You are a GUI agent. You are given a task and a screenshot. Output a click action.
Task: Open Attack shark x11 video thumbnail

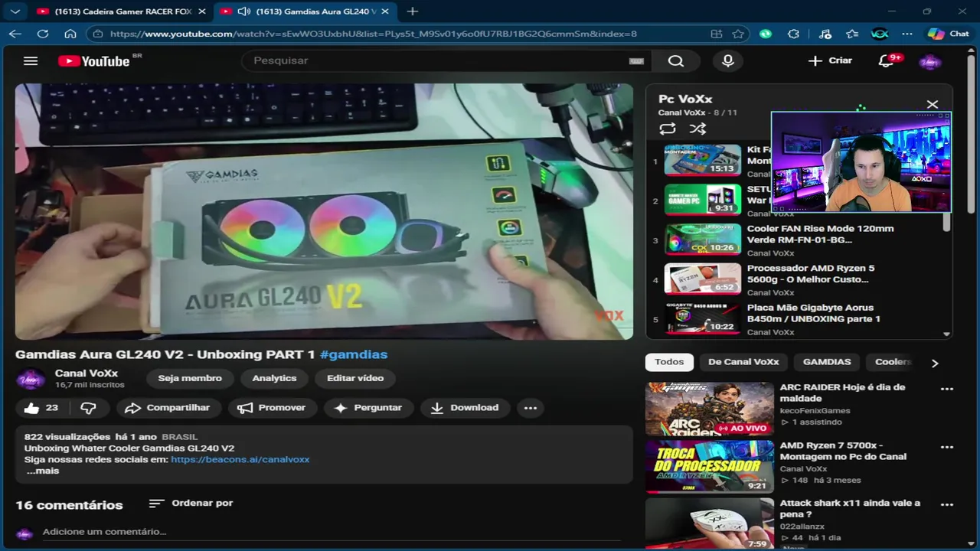click(710, 523)
